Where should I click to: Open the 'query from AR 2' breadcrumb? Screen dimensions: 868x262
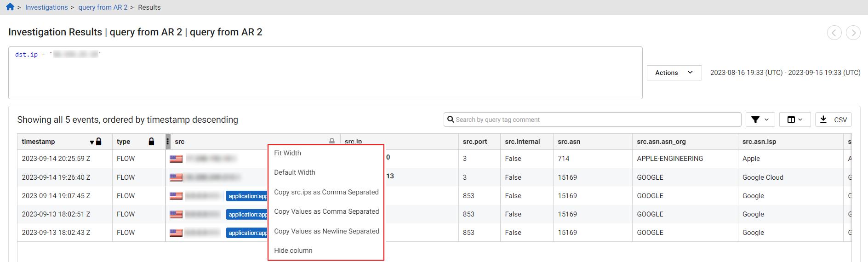103,7
